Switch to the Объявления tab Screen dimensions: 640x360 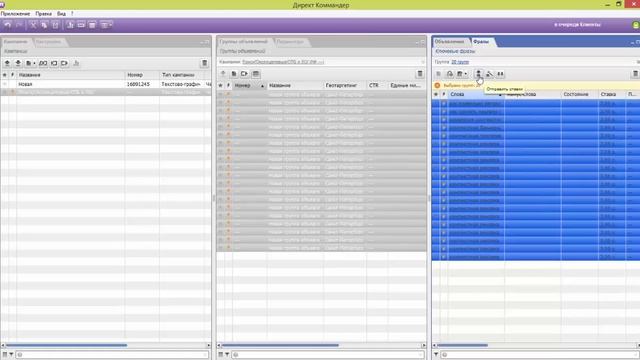tap(449, 42)
